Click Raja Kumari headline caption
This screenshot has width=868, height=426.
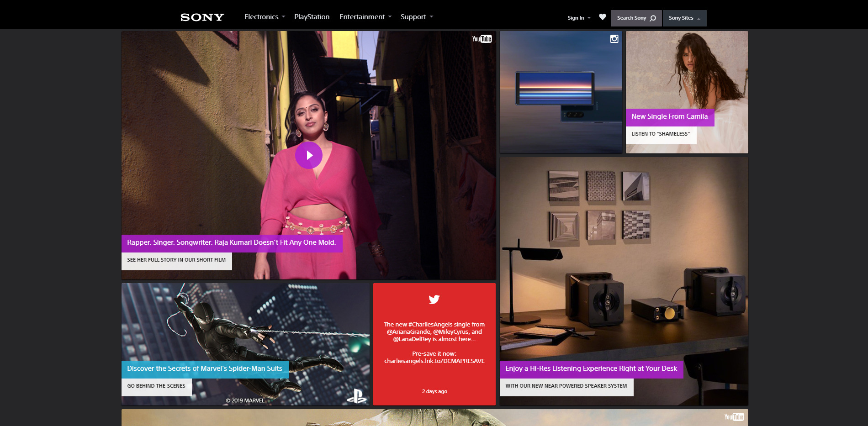pos(232,243)
